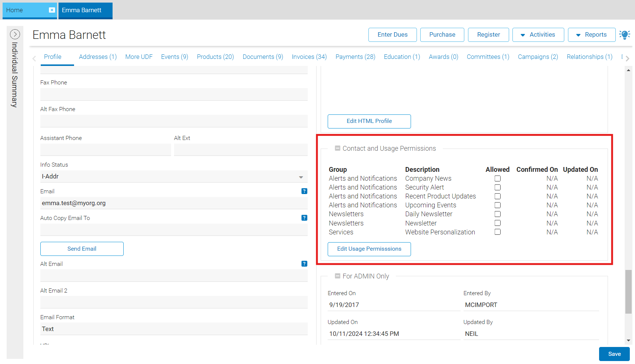
Task: Click the Send Email button
Action: coord(82,249)
